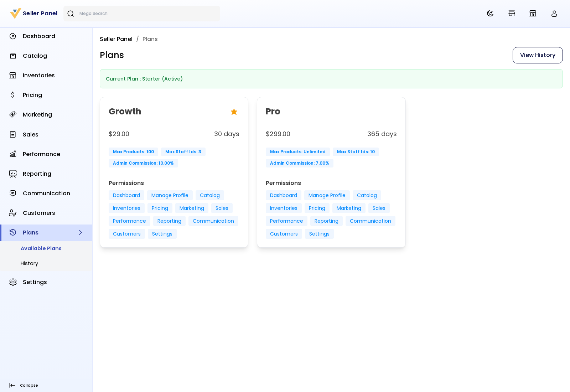Click the star icon on Growth plan
Screen dimensions: 570x392
(x=234, y=112)
